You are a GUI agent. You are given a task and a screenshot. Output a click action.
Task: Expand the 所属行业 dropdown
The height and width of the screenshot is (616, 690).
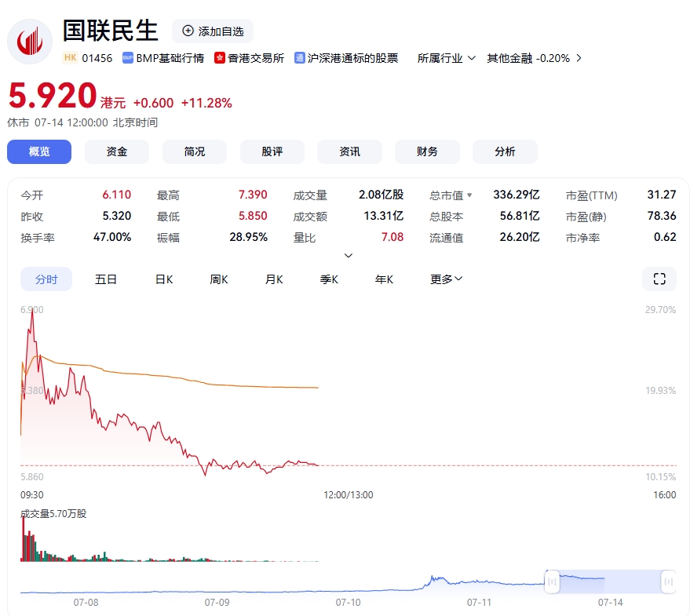[447, 58]
